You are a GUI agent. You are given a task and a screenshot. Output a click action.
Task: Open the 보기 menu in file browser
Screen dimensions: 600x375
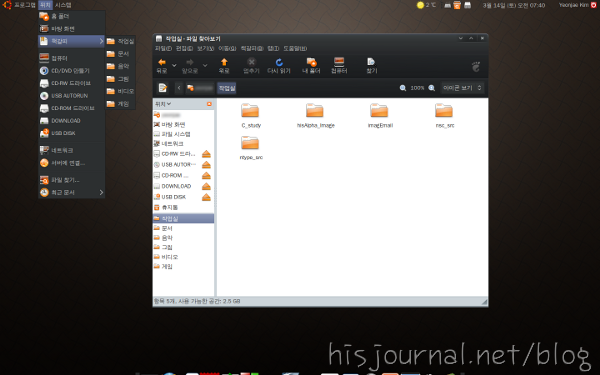point(205,49)
